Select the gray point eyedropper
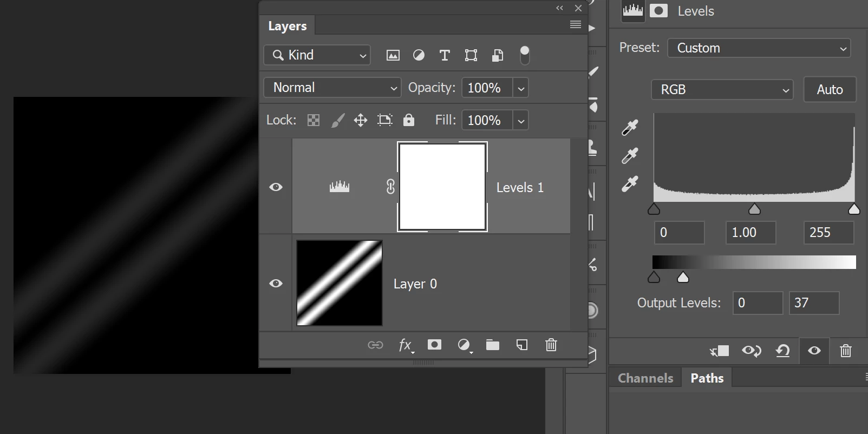Image resolution: width=868 pixels, height=434 pixels. point(630,155)
